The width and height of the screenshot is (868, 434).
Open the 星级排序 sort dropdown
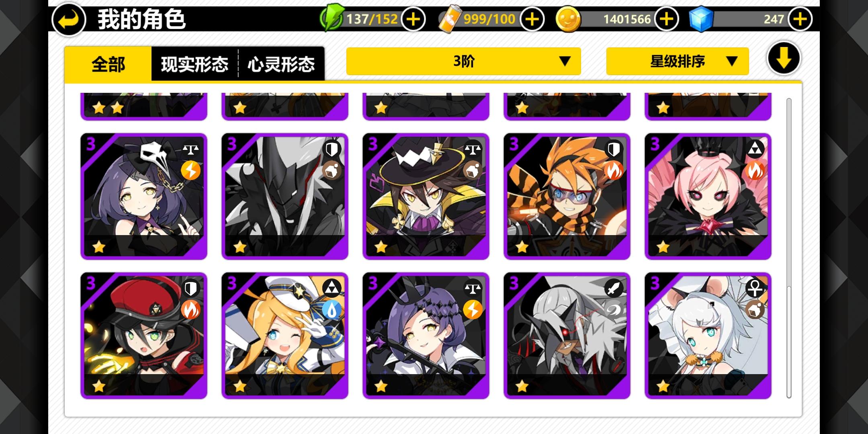tap(677, 61)
